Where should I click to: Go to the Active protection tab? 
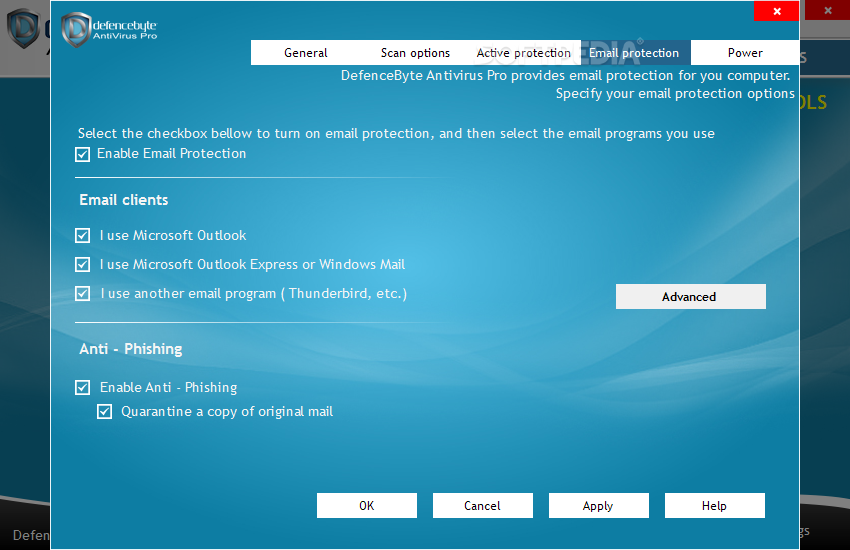524,53
